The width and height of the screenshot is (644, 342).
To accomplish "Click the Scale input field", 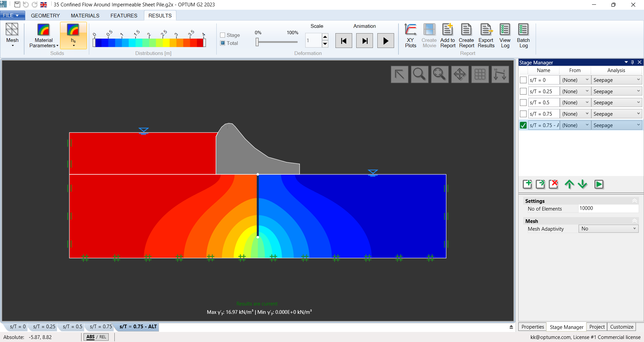I will (313, 41).
